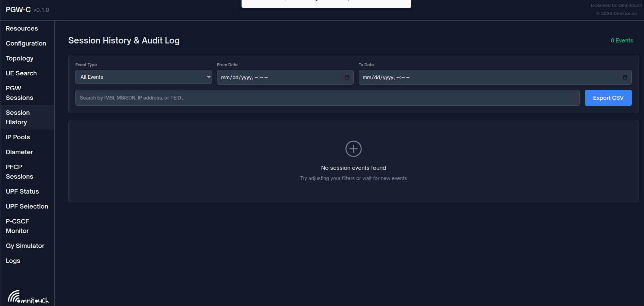Click the PGW-C title in header
This screenshot has height=306, width=644.
tap(18, 10)
